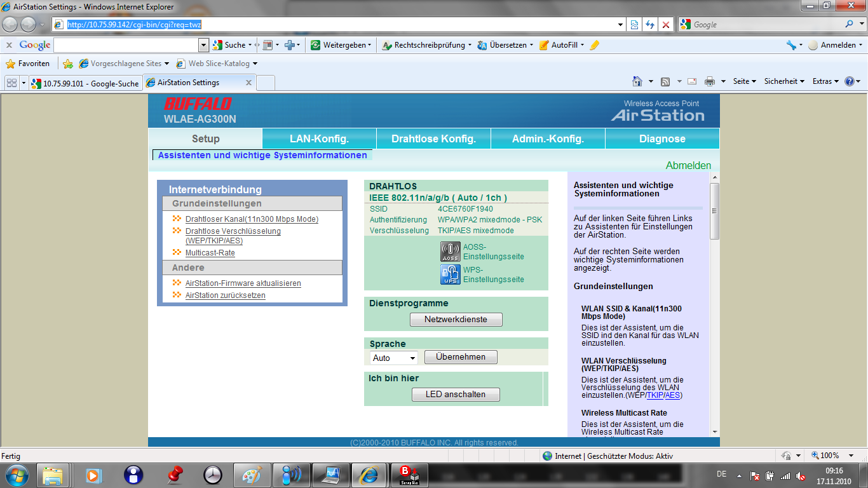Open Quick Tabs grid icon
This screenshot has width=868, height=488.
(x=11, y=83)
